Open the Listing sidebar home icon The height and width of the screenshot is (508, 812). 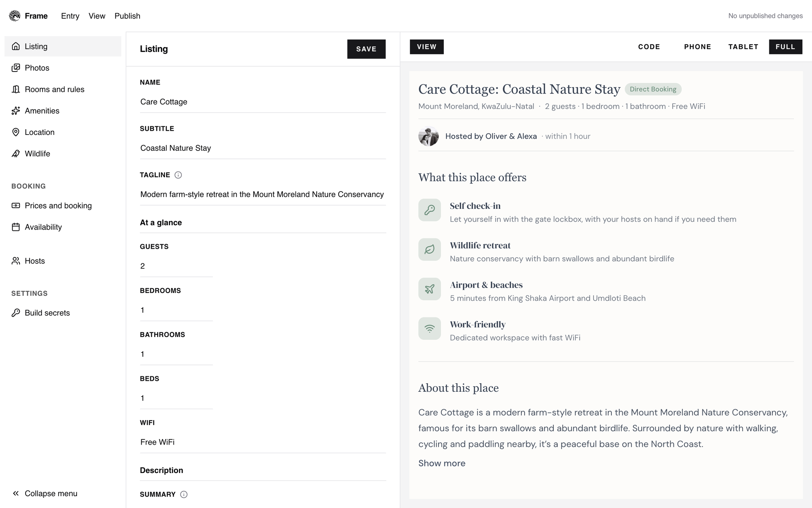(x=16, y=46)
